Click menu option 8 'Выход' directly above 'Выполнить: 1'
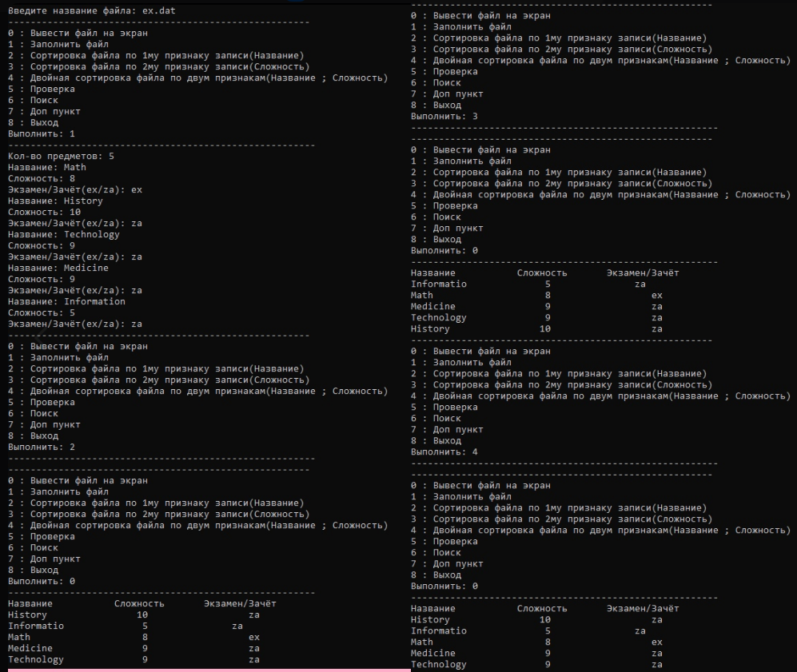 34,122
